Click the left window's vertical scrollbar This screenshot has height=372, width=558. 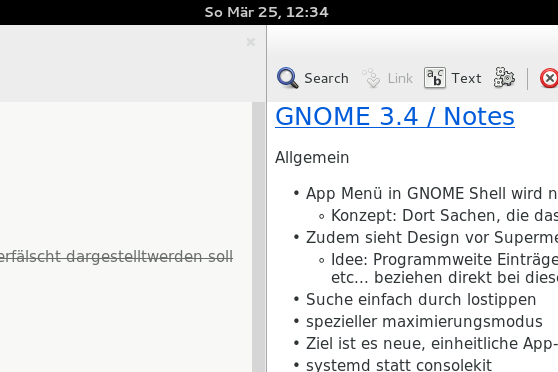coord(259,237)
